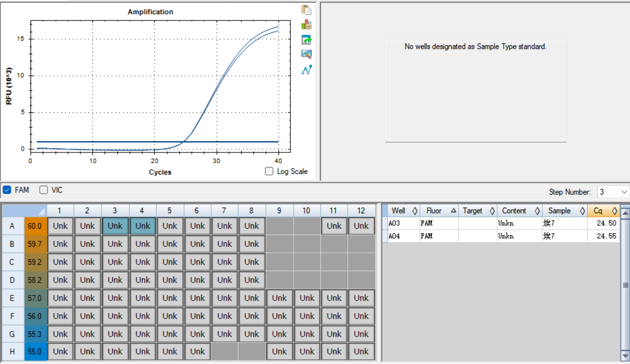Open the chart settings bar-graph gear icon
630x364 pixels.
[307, 25]
